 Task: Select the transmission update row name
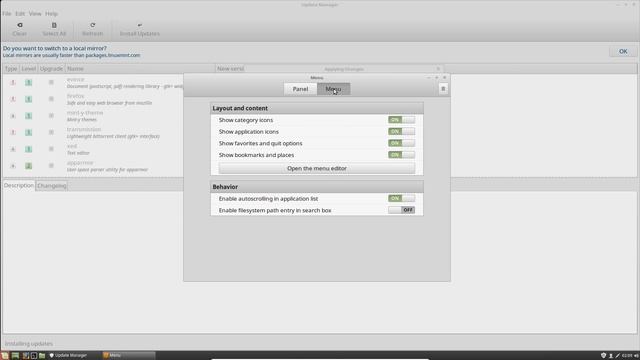coord(84,129)
